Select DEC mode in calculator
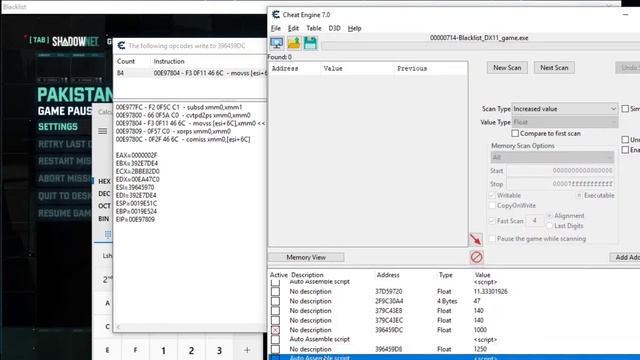The height and width of the screenshot is (360, 640). click(x=104, y=193)
